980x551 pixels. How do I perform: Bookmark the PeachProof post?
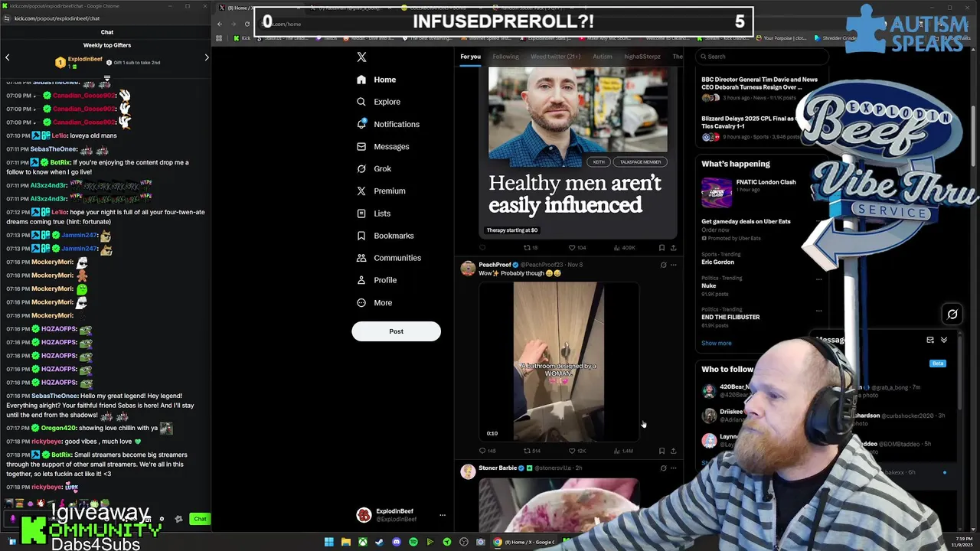coord(661,451)
